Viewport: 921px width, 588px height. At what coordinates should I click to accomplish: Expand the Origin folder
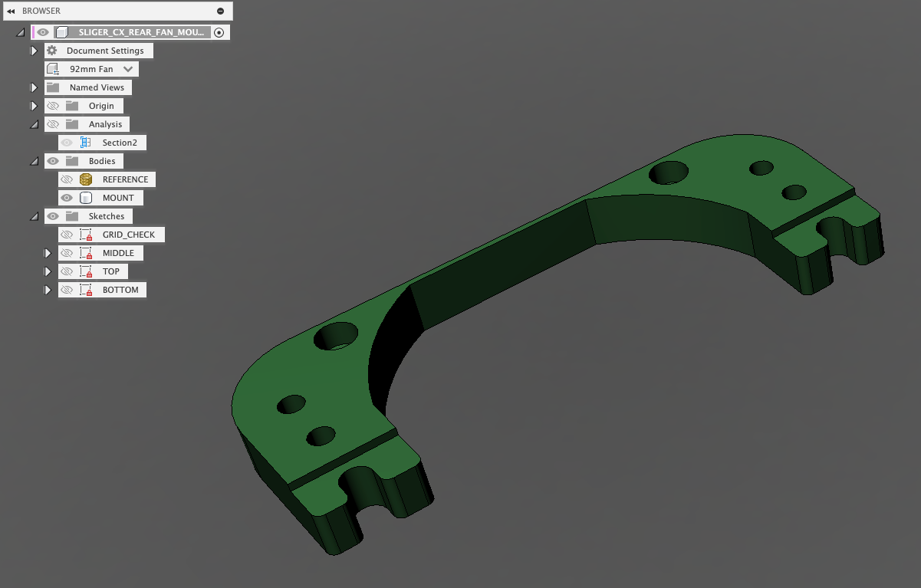click(x=34, y=106)
